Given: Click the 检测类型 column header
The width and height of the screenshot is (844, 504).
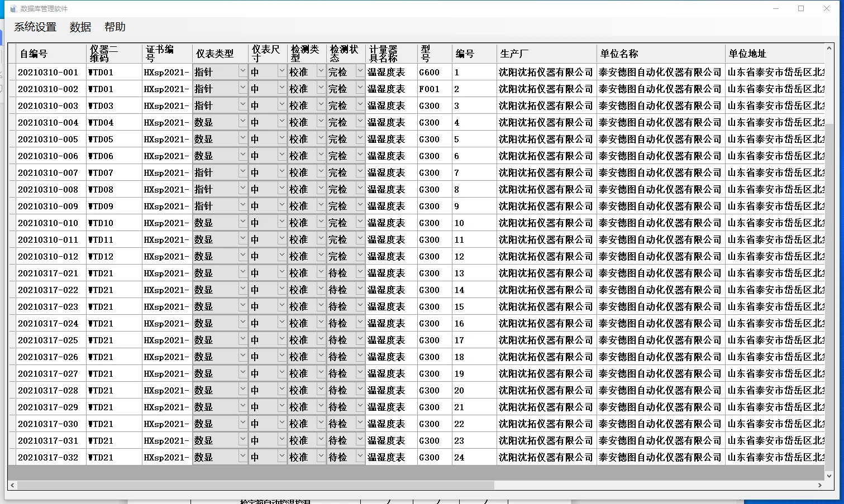Looking at the screenshot, I should coord(307,54).
